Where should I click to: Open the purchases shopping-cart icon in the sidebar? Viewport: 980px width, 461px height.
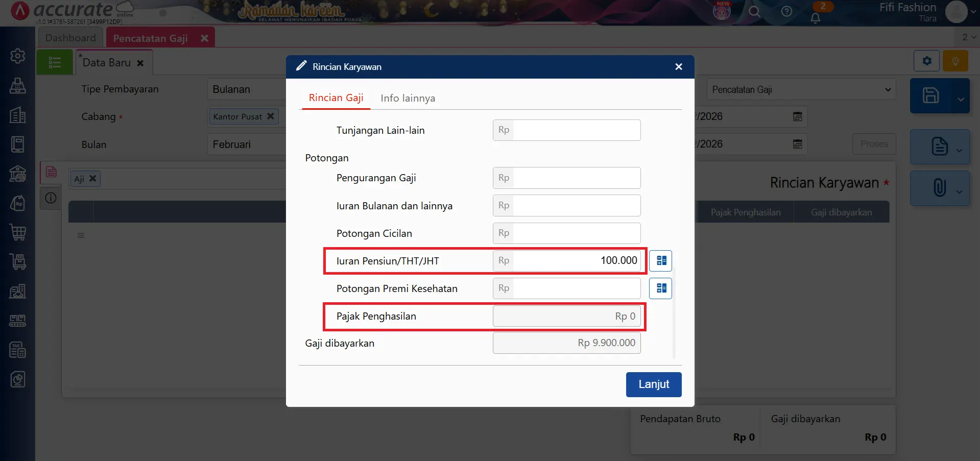17,232
